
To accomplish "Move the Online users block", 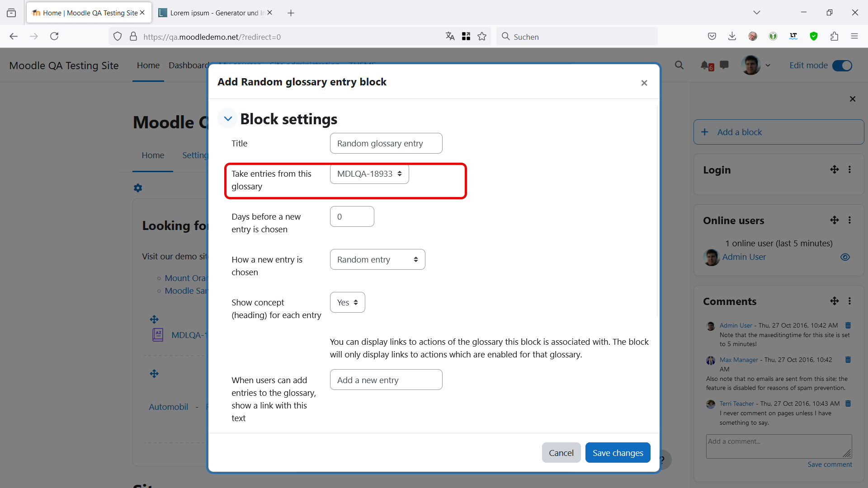I will coord(835,220).
